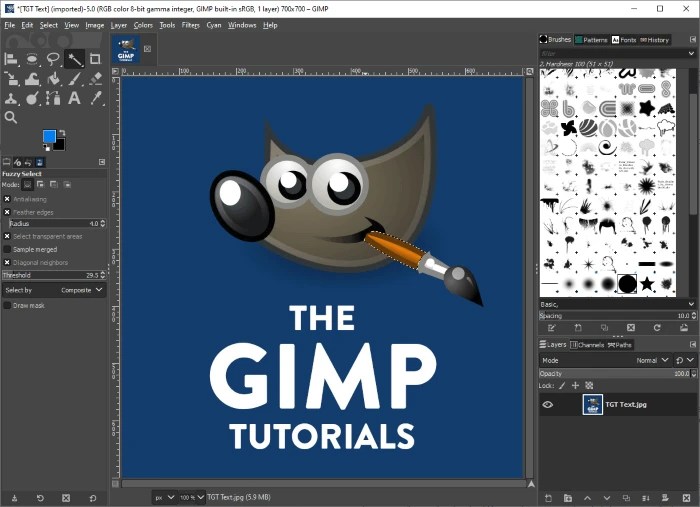Choose Subtract from selection mode

pyautogui.click(x=54, y=184)
